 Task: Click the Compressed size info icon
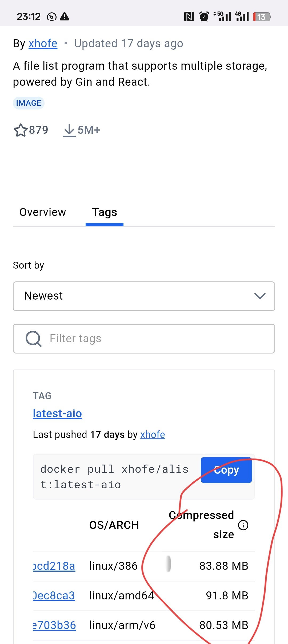point(243,525)
